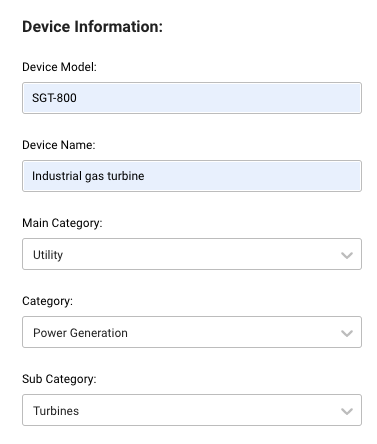Open the Main Category dropdown showing Utility
The width and height of the screenshot is (377, 444).
click(192, 254)
